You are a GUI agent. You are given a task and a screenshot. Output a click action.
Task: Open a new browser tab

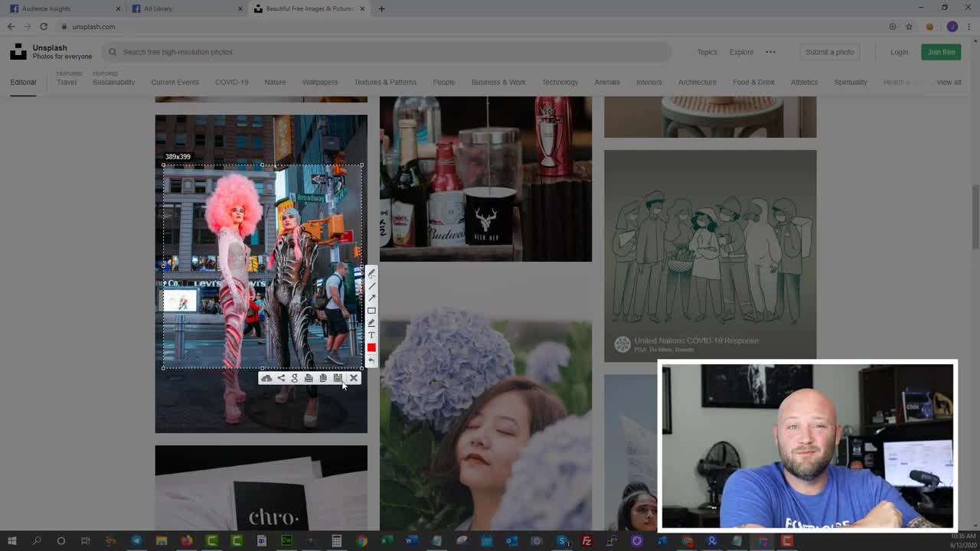(x=381, y=8)
